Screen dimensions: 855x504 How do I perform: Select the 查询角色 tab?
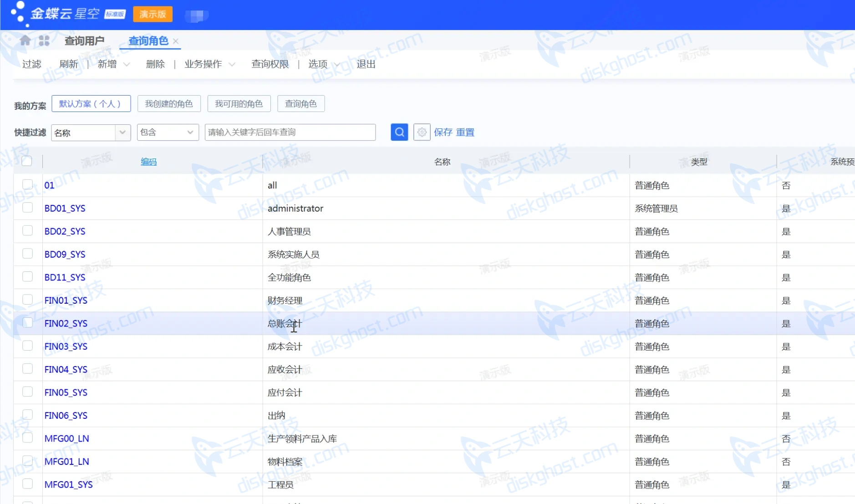point(148,41)
